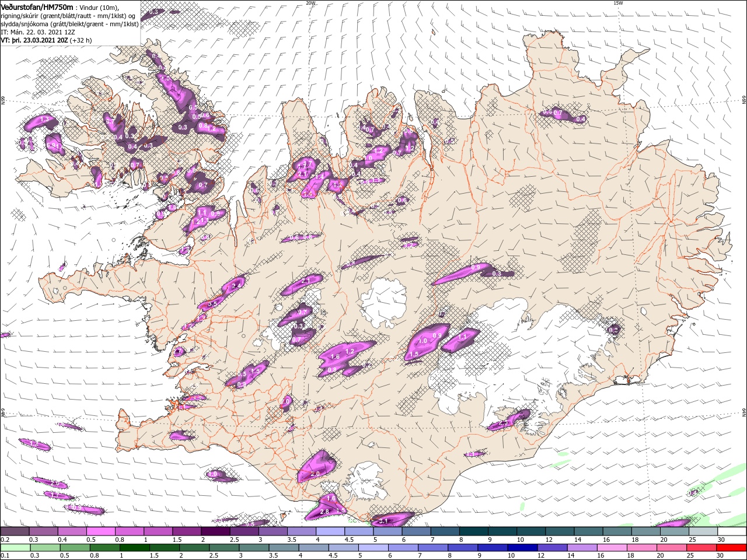Pick the light periwinkle snow swatch labeled 4
The image size is (747, 560).
pyautogui.click(x=330, y=531)
